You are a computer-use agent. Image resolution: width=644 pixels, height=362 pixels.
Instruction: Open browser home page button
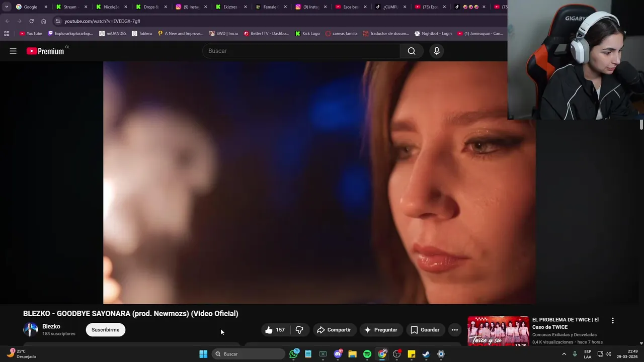click(43, 21)
